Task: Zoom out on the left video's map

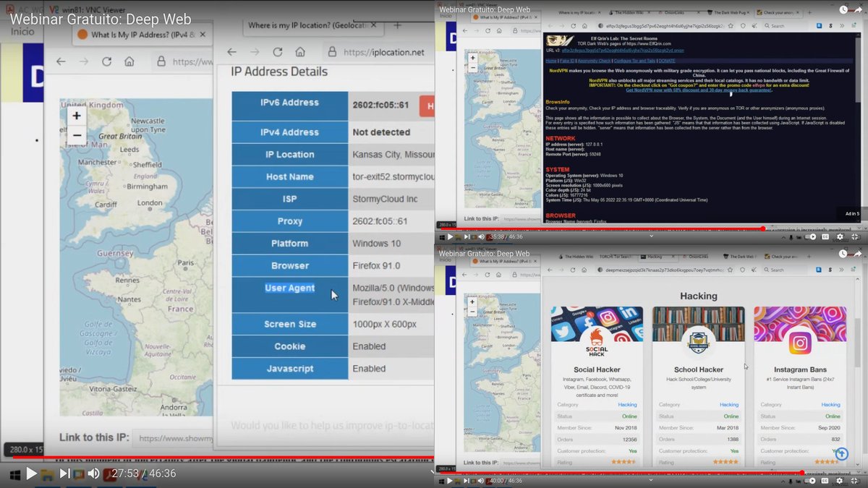Action: pyautogui.click(x=77, y=135)
